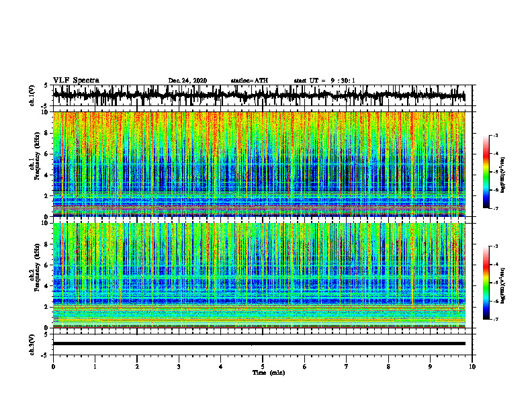Screen dimensions: 532x411
Task: Click the "0" tick on the time axis
Action: (x=53, y=367)
